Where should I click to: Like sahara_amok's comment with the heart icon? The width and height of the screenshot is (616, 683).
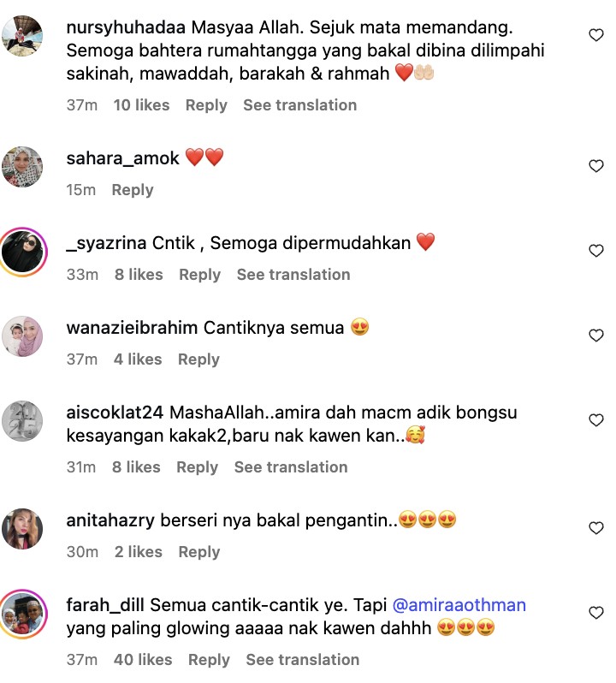click(x=596, y=166)
